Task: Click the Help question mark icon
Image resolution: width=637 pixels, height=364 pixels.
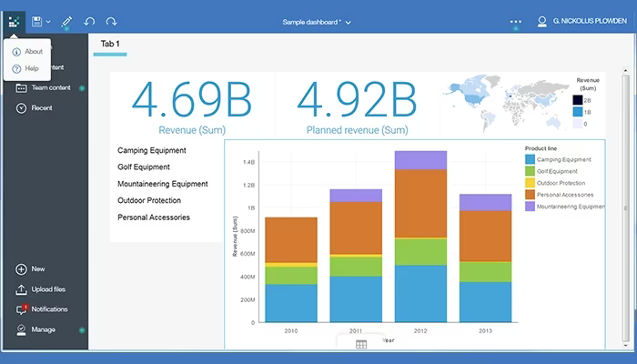Action: (x=16, y=68)
